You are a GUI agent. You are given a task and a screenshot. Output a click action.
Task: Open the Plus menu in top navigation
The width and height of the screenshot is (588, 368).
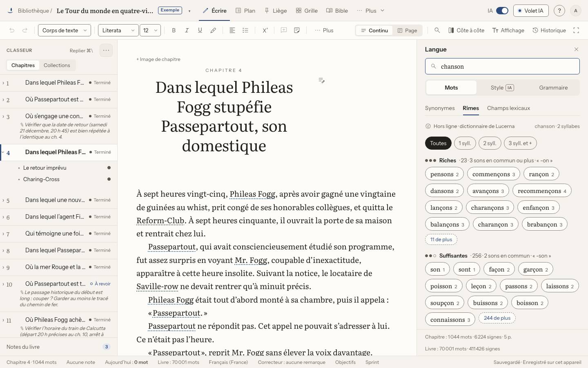[371, 11]
